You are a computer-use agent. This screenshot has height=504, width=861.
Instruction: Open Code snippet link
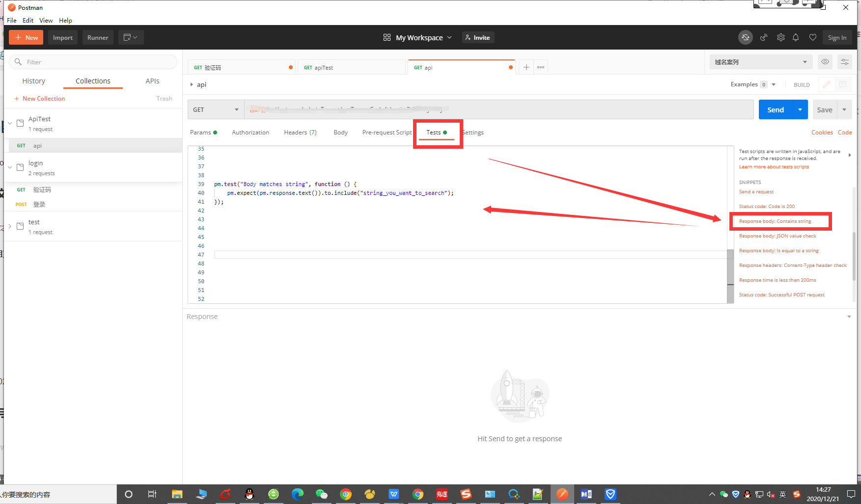pos(845,133)
